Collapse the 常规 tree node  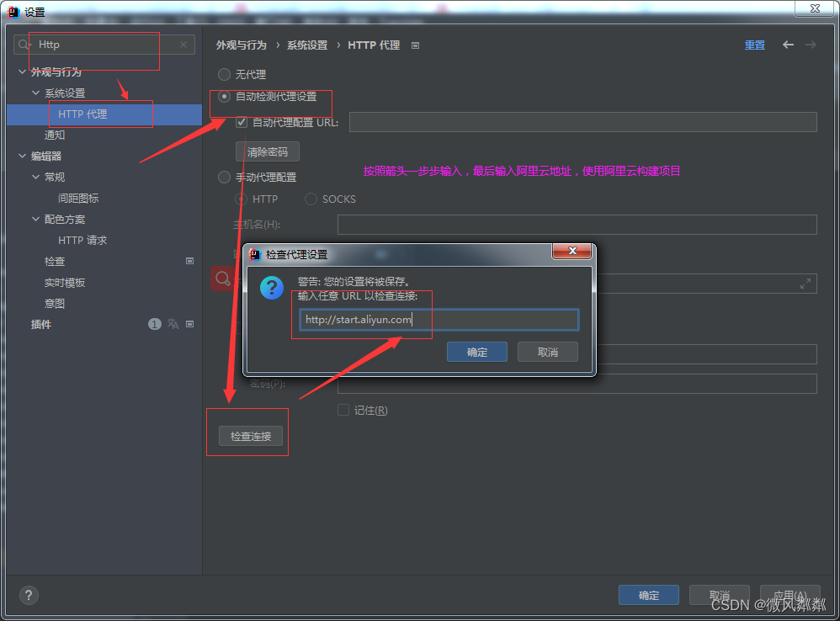pyautogui.click(x=35, y=178)
